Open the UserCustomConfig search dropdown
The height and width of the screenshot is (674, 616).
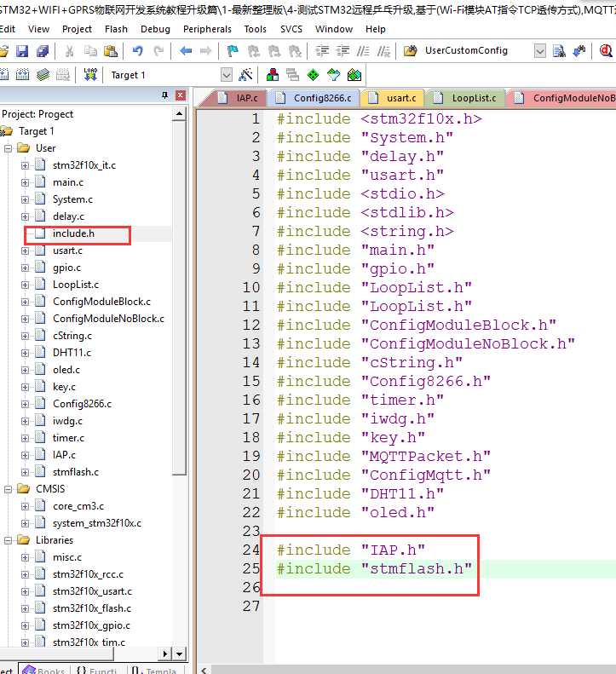[x=540, y=51]
